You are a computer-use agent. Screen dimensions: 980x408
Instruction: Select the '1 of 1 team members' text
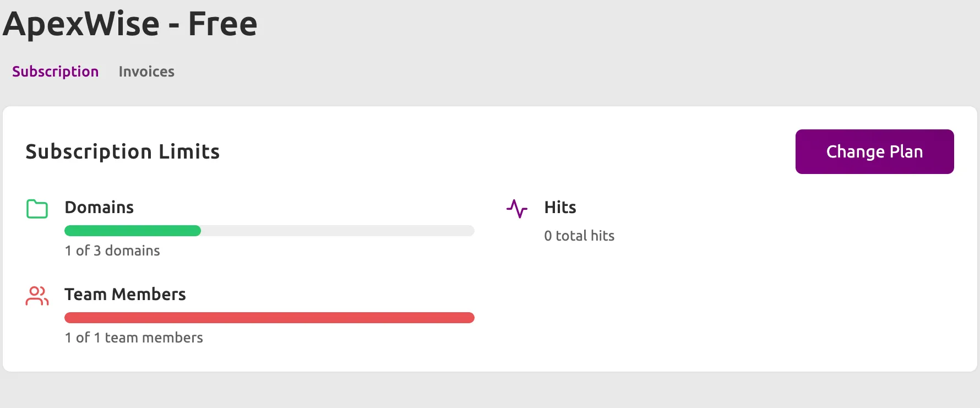[134, 338]
